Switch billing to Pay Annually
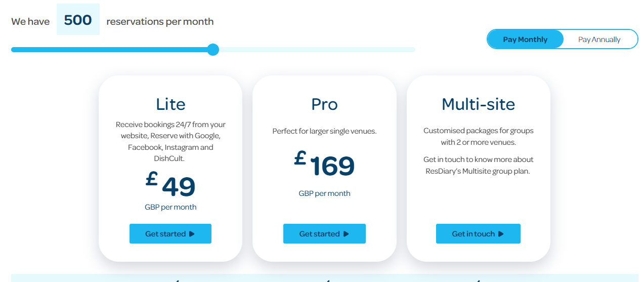Screen dimensions: 644x282 click(599, 39)
